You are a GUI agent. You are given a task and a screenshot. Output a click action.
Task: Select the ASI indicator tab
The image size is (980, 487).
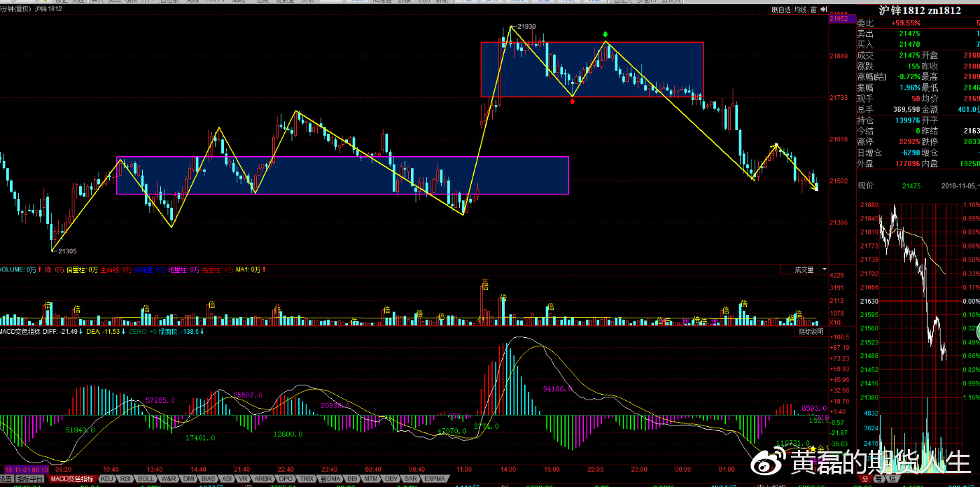click(x=227, y=479)
